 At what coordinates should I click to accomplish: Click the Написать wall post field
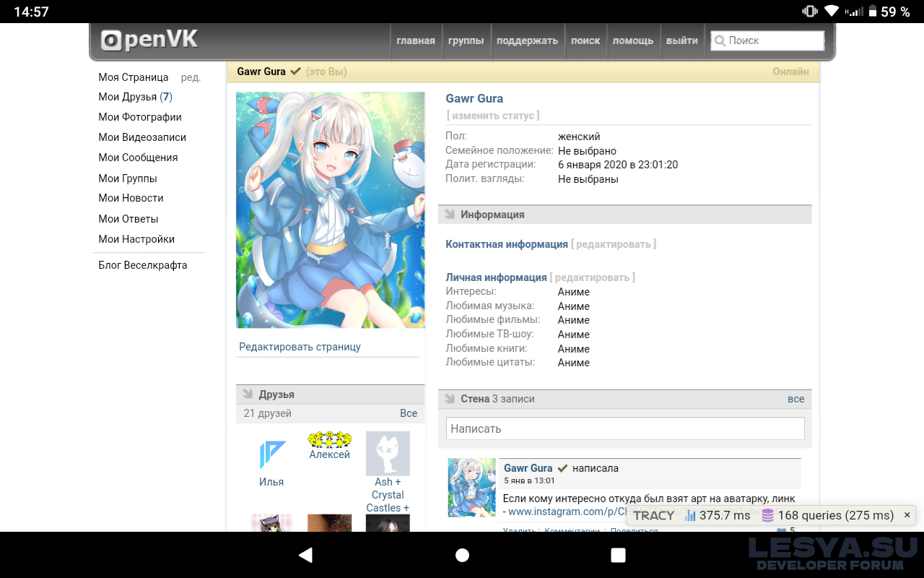(624, 428)
